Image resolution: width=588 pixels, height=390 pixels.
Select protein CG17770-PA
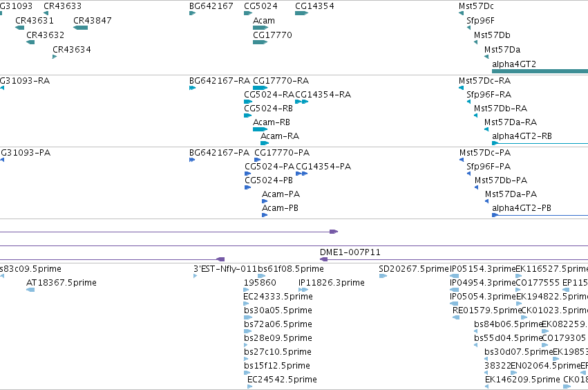(282, 153)
